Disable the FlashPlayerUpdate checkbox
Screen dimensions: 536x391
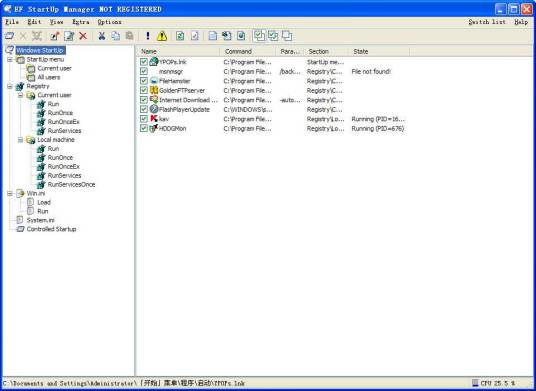(x=144, y=109)
